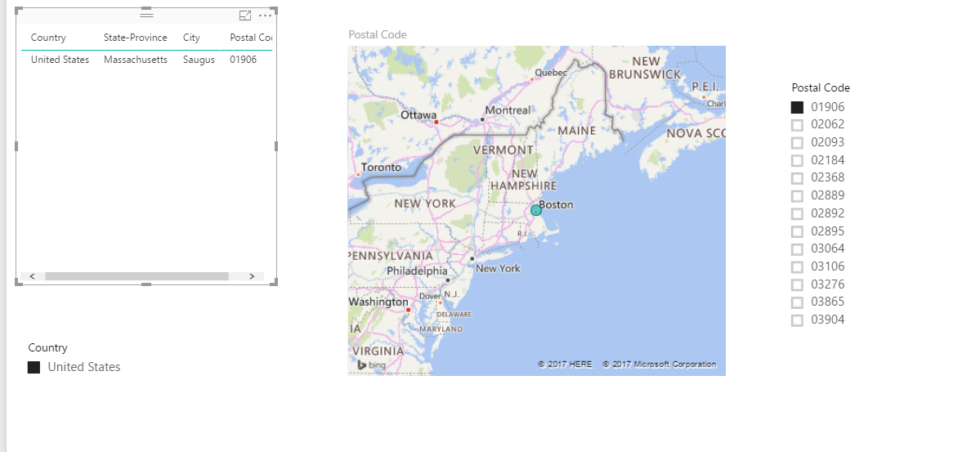Screen dimensions: 980x452
Task: Check postal code 03904
Action: pos(797,320)
